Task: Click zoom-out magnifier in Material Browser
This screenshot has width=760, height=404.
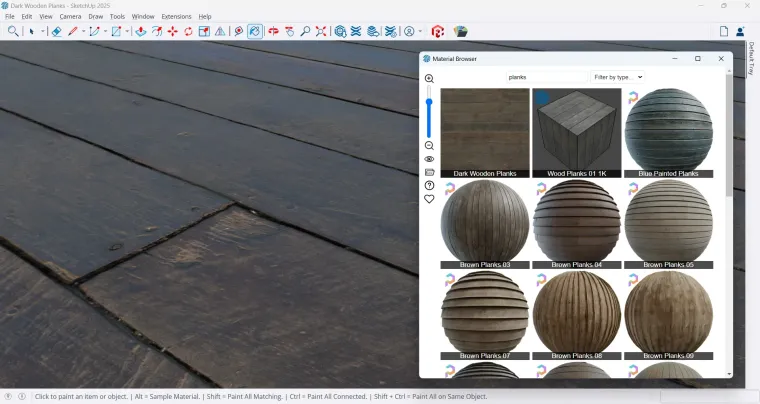Action: click(429, 146)
